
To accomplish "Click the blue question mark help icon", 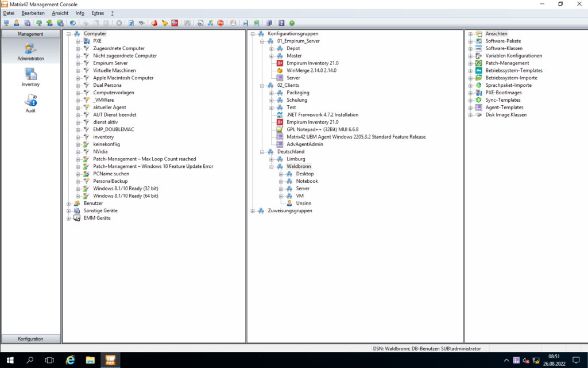I will click(x=281, y=23).
